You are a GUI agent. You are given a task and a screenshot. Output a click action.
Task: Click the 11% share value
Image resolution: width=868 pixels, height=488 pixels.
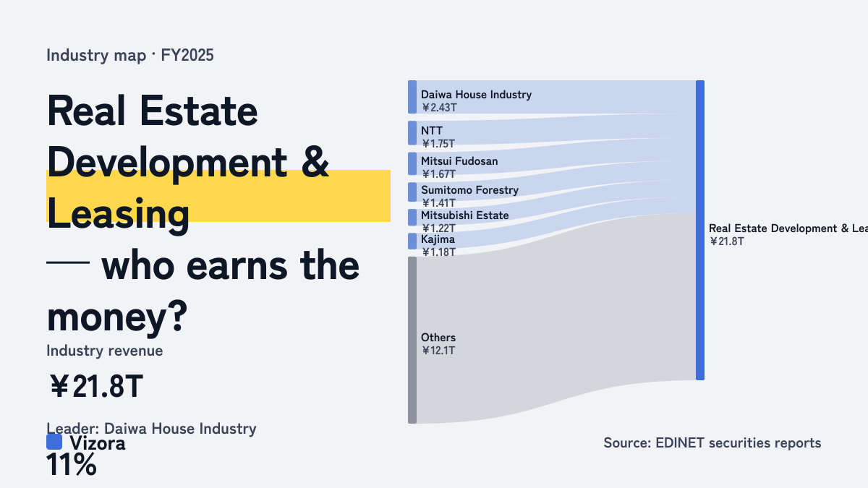pos(71,465)
